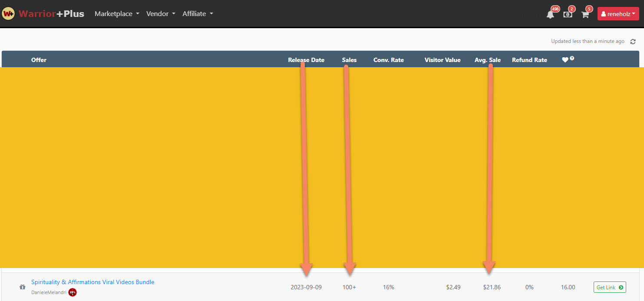
Task: Refresh the offer list with refresh icon
Action: [633, 42]
